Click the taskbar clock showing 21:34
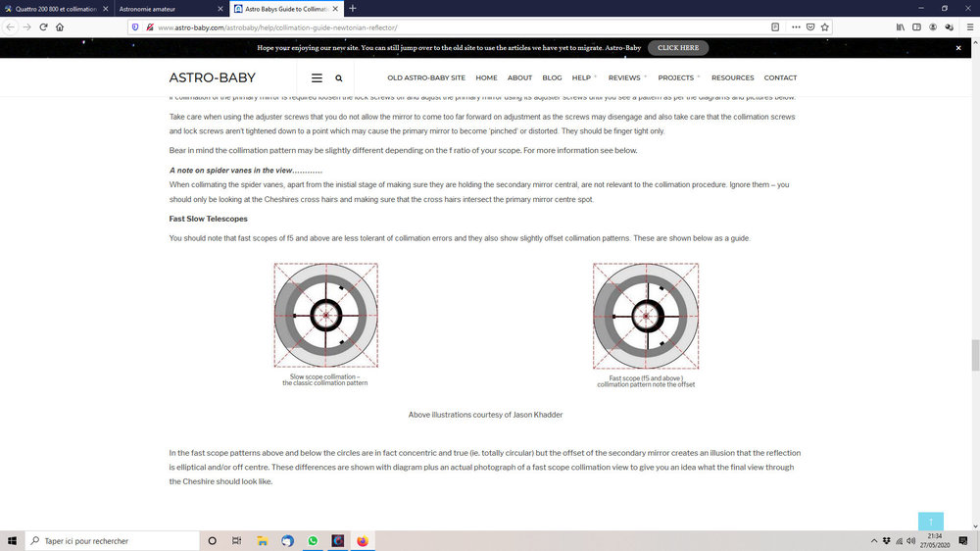 point(934,541)
